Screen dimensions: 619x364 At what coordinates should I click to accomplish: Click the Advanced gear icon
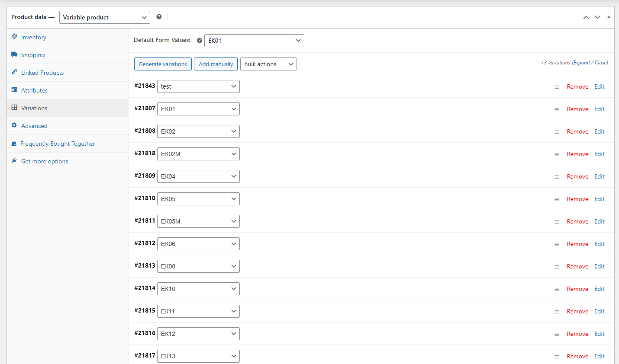[14, 125]
